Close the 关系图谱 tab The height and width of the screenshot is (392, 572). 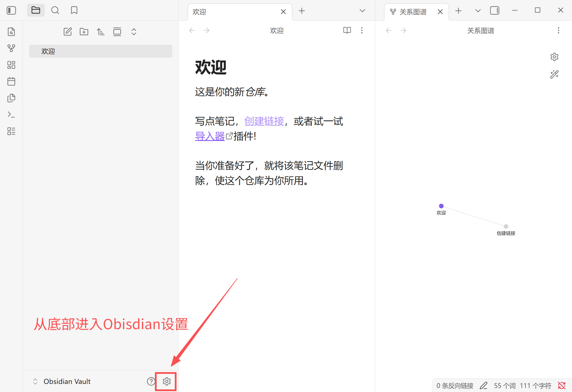tap(440, 12)
